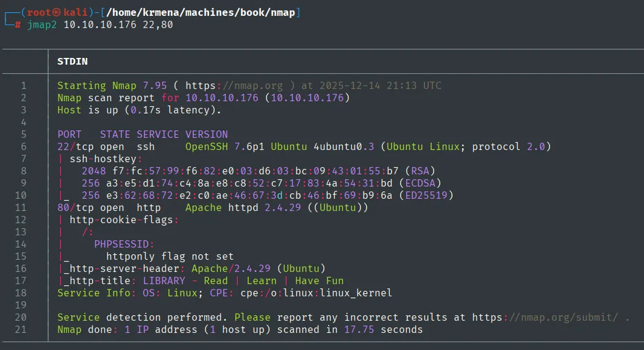Click the path /home/krmena/machines/book/nmap
The width and height of the screenshot is (644, 350).
click(201, 12)
